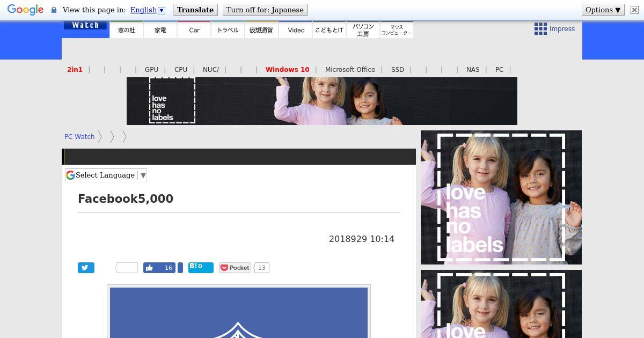Open the Facebook article image
644x338 pixels.
tap(239, 312)
